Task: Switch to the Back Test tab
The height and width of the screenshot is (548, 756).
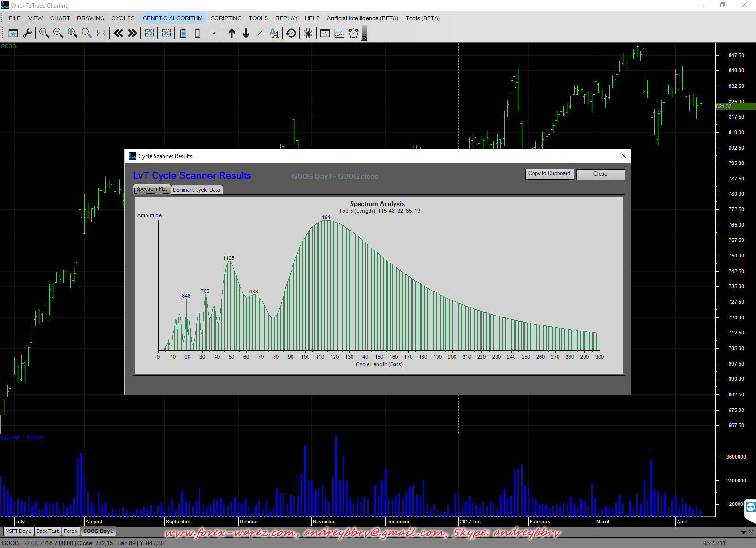Action: click(47, 531)
